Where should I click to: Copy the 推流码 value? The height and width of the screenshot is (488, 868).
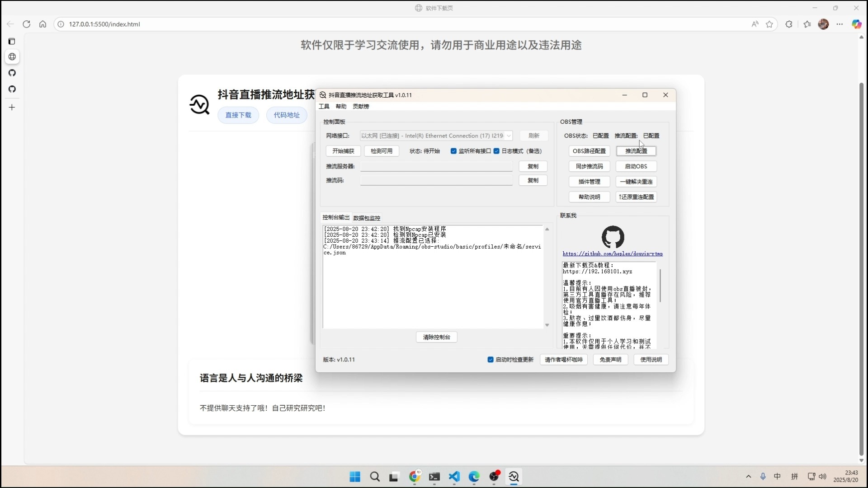[533, 180]
